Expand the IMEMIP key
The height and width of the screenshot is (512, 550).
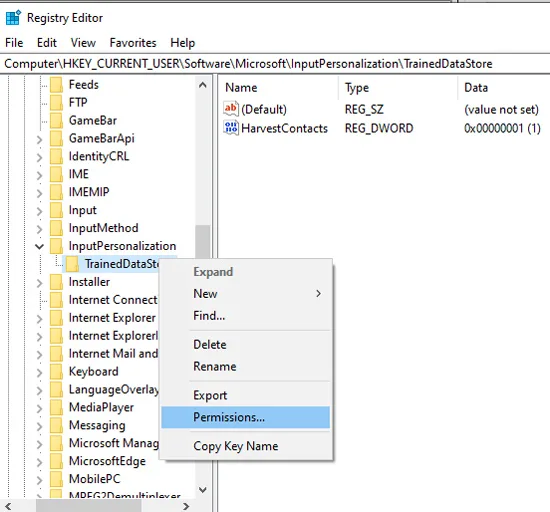coord(39,193)
